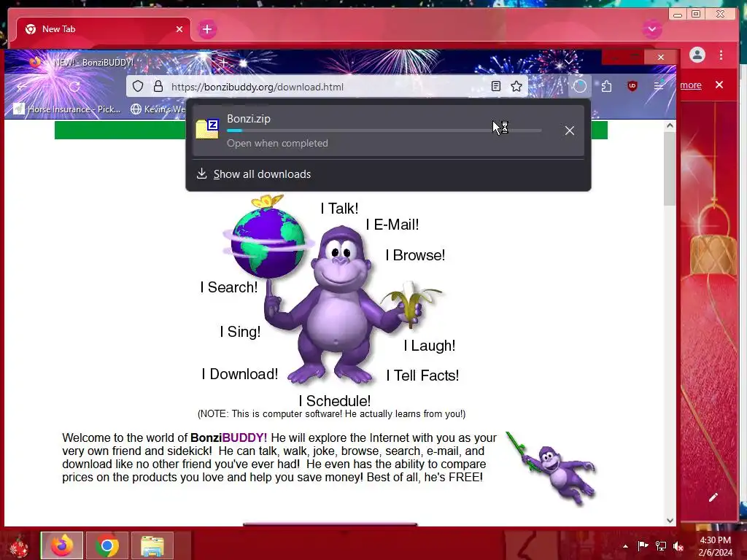
Task: Click the scroll down arrow on page
Action: pos(670,521)
